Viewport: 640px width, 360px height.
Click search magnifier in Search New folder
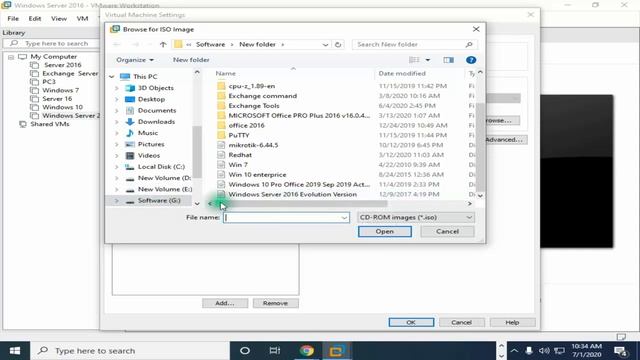point(469,44)
